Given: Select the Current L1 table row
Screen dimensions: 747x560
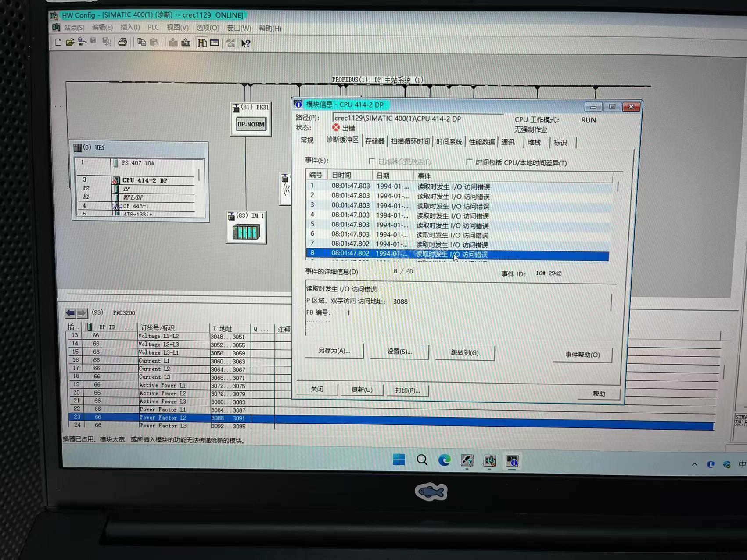Looking at the screenshot, I should click(179, 361).
